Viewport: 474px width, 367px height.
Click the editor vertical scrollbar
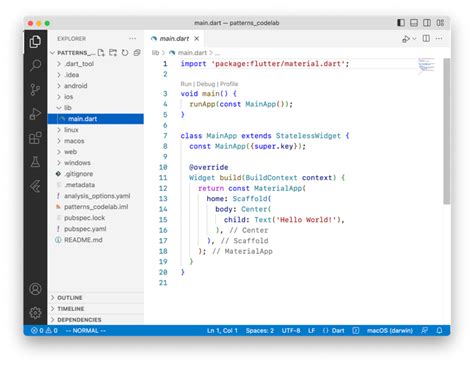coord(447,131)
